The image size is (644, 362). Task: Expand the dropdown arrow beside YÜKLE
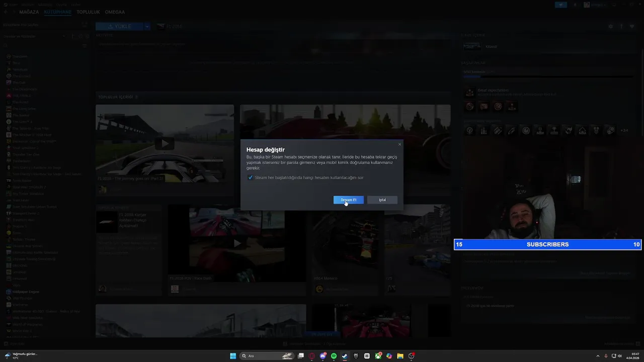[x=147, y=26]
